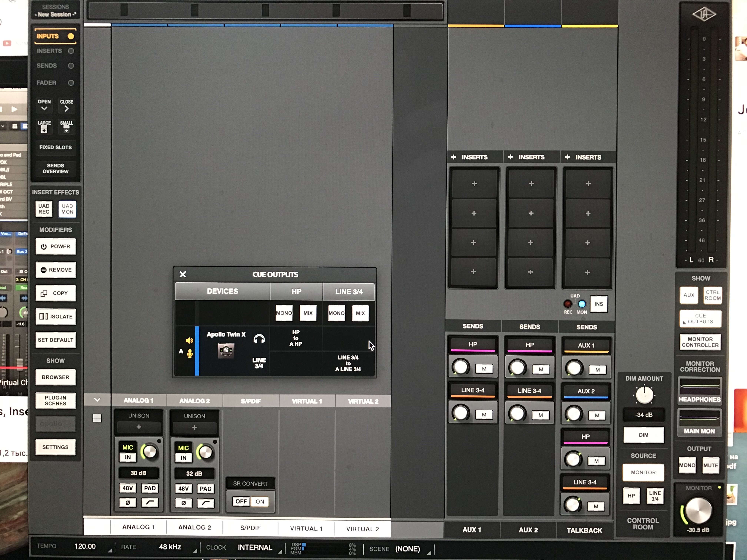Turn SR Convert on for S/PDIF
The height and width of the screenshot is (560, 747).
(x=260, y=502)
